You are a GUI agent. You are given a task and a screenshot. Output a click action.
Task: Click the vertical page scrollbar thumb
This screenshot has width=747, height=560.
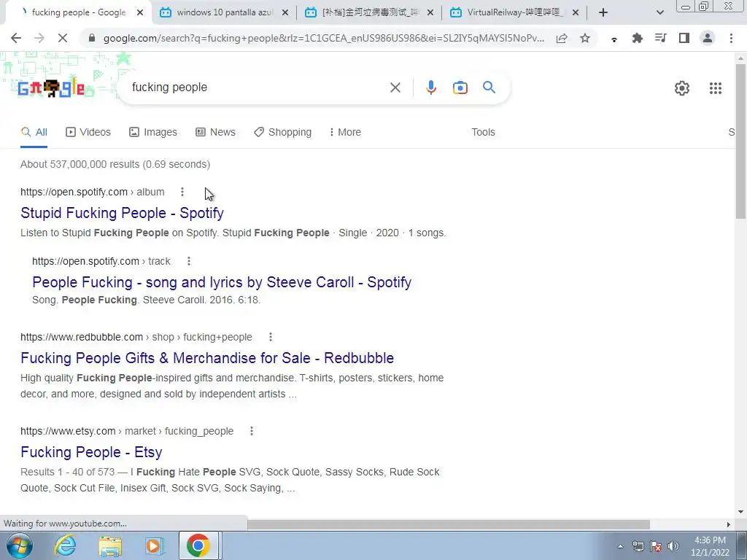click(740, 141)
